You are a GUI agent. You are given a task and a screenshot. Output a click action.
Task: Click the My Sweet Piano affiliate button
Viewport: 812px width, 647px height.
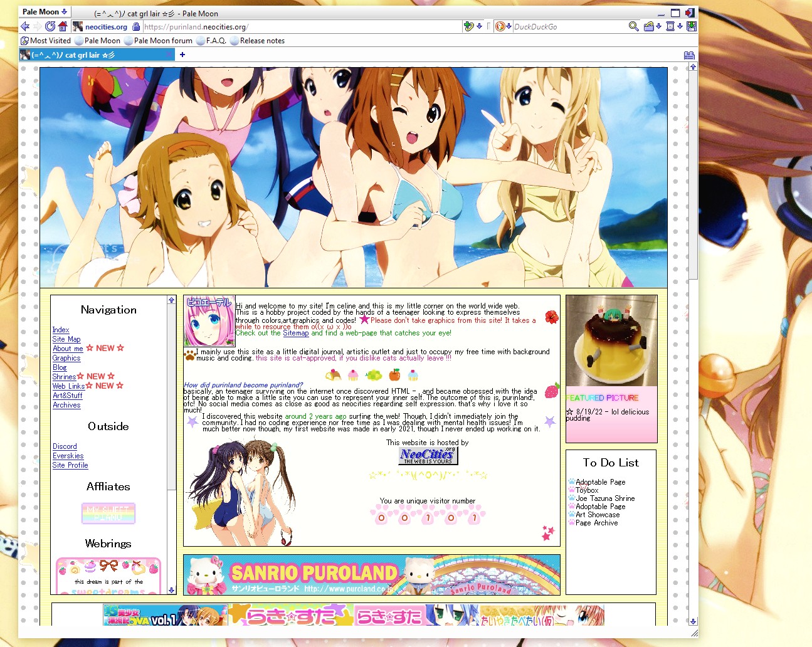pos(108,513)
